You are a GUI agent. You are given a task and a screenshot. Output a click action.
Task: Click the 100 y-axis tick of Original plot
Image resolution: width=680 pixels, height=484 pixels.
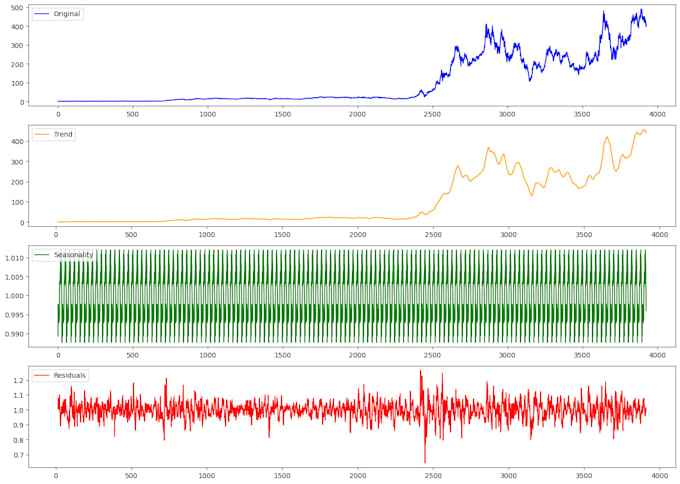[18, 83]
